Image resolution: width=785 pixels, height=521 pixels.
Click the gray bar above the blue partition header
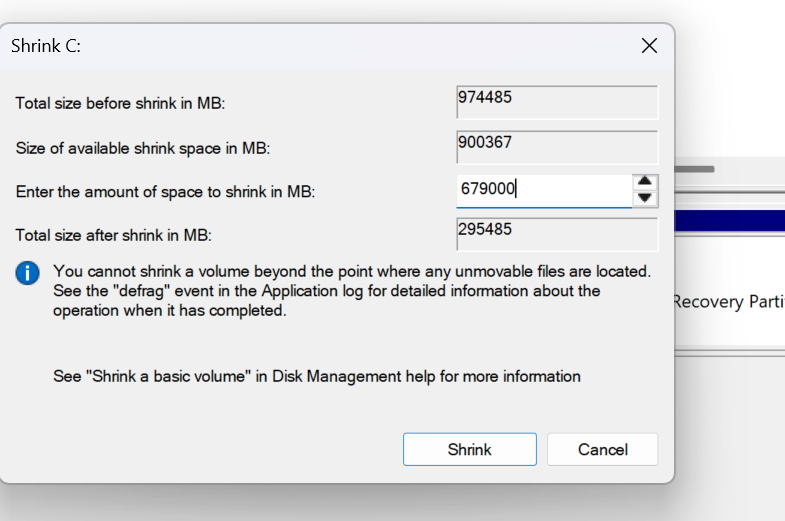694,169
